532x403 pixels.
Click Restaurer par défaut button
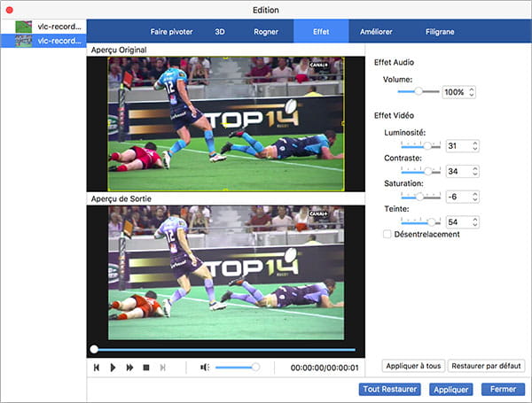[x=486, y=366]
